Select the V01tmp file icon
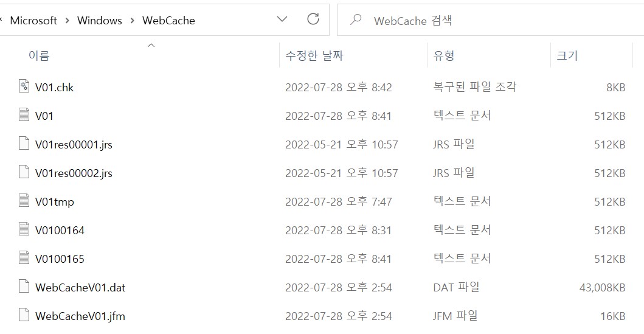The width and height of the screenshot is (644, 334). pos(24,201)
